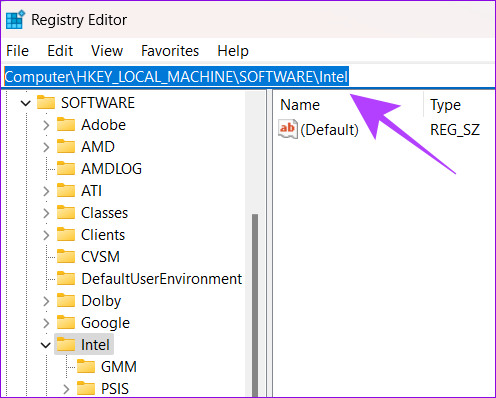Image resolution: width=496 pixels, height=398 pixels.
Task: Select the SOFTWARE tree label
Action: [x=98, y=103]
